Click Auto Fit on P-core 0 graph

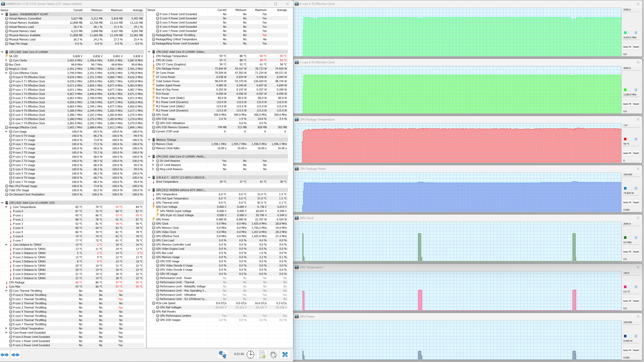click(x=627, y=47)
